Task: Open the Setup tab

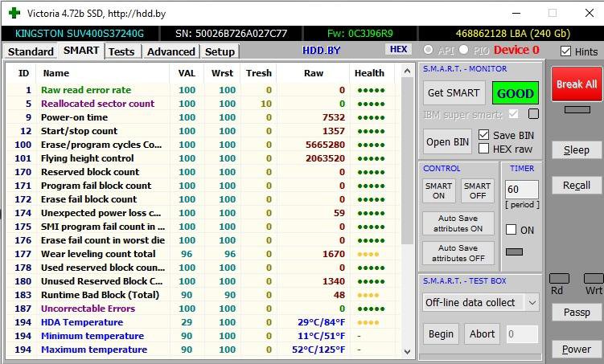Action: click(220, 51)
